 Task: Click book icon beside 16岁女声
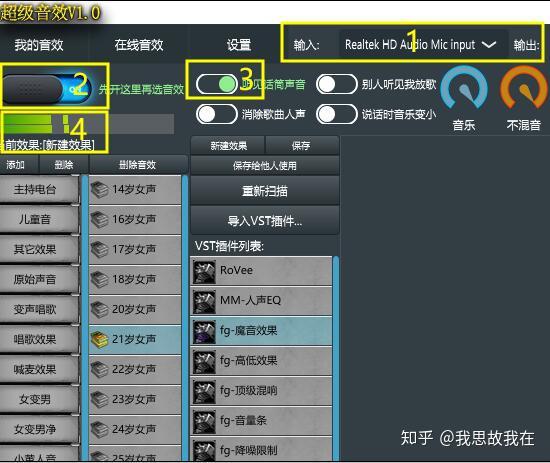click(x=99, y=220)
